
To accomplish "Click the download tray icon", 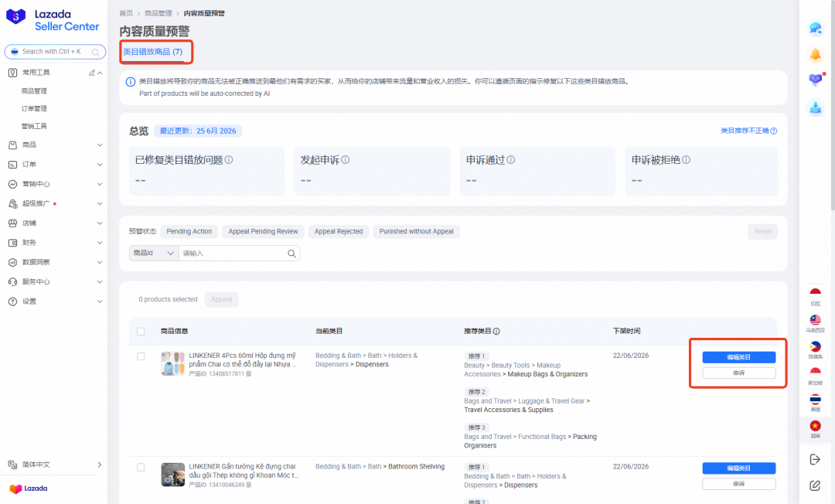I will tap(816, 107).
